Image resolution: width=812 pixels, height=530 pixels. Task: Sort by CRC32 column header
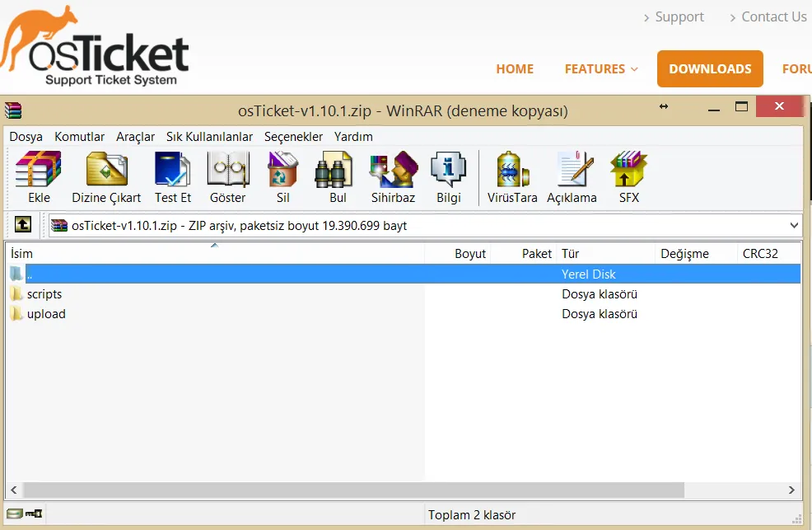[x=768, y=253]
